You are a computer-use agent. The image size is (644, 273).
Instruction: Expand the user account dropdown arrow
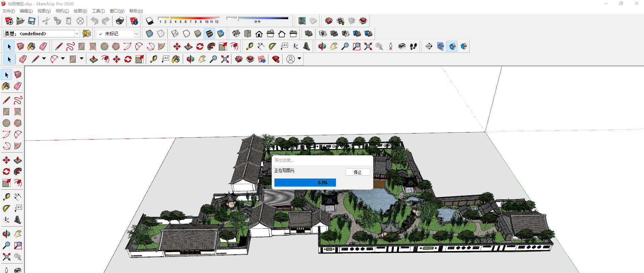tap(299, 59)
